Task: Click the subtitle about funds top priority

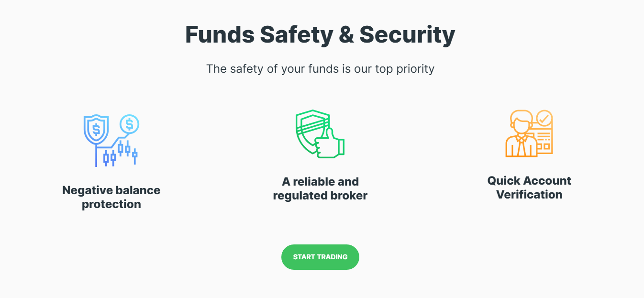Action: coord(320,69)
